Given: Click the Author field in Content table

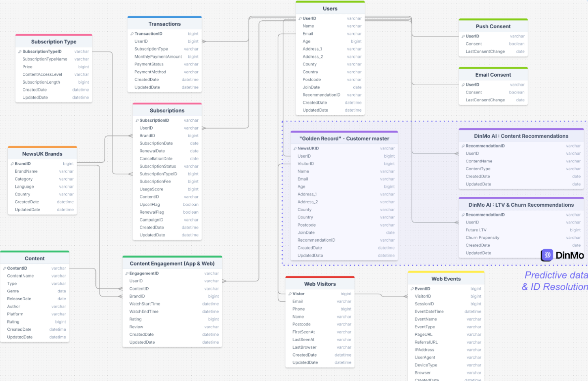Looking at the screenshot, I should [35, 307].
